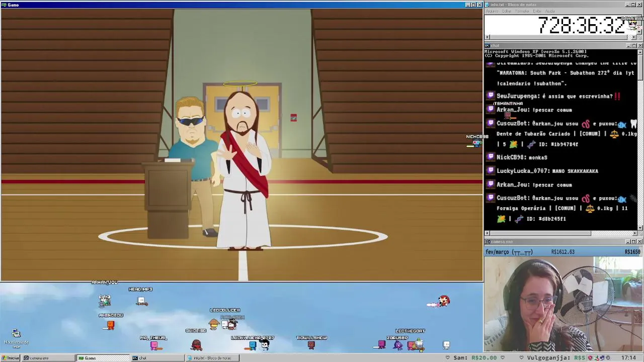This screenshot has width=644, height=362.
Task: Click the camera.exe title bar icon
Action: pyautogui.click(x=488, y=242)
